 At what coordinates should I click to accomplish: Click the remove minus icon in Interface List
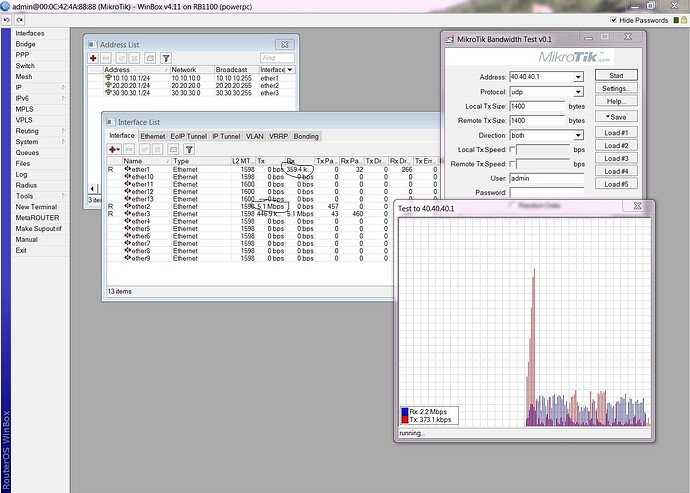[129, 149]
